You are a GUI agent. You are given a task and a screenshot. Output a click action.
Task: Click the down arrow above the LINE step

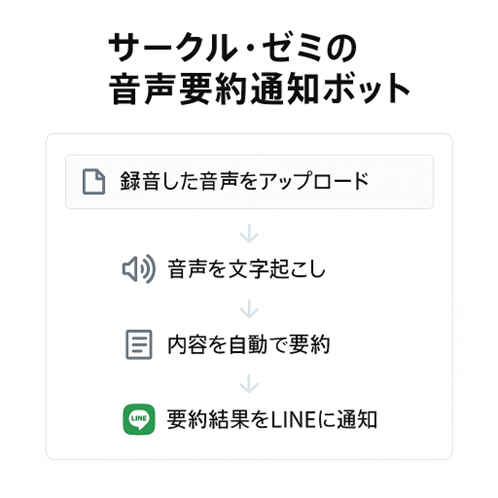(249, 383)
